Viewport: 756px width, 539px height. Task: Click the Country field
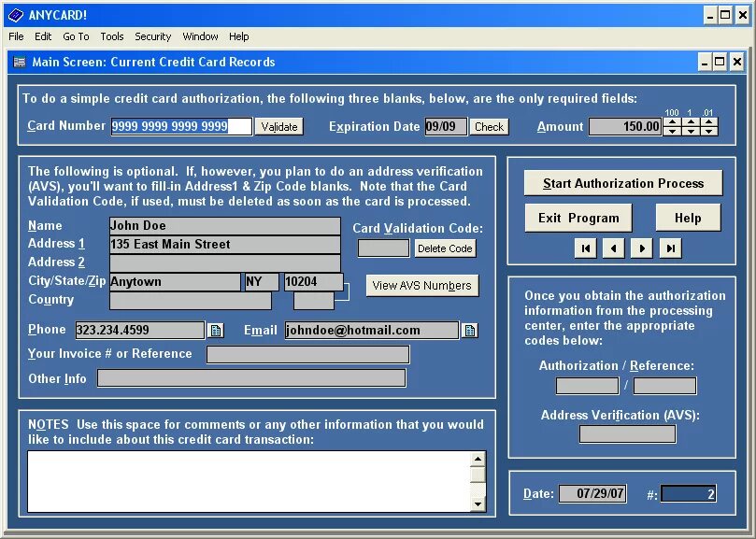[x=191, y=301]
